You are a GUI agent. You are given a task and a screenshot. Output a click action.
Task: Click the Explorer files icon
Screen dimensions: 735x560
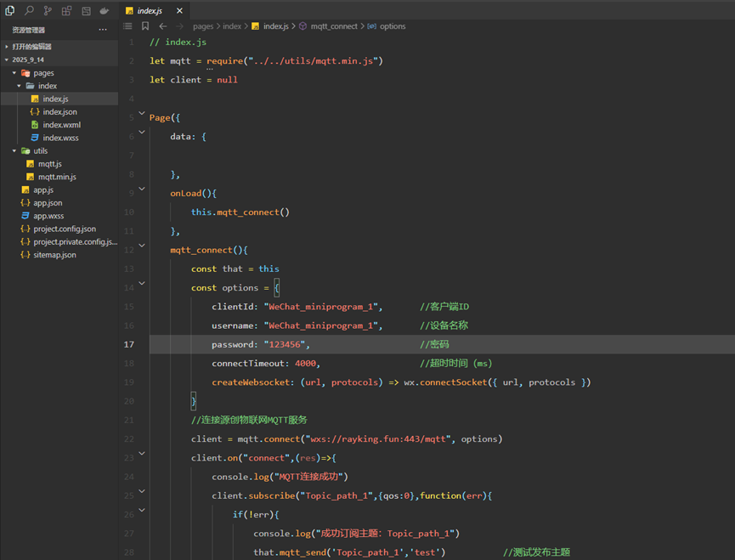click(10, 11)
